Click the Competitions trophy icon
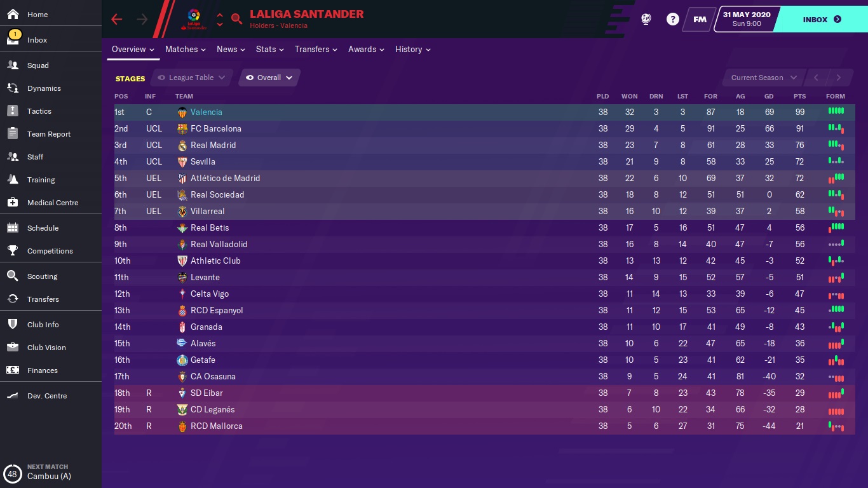 13,251
